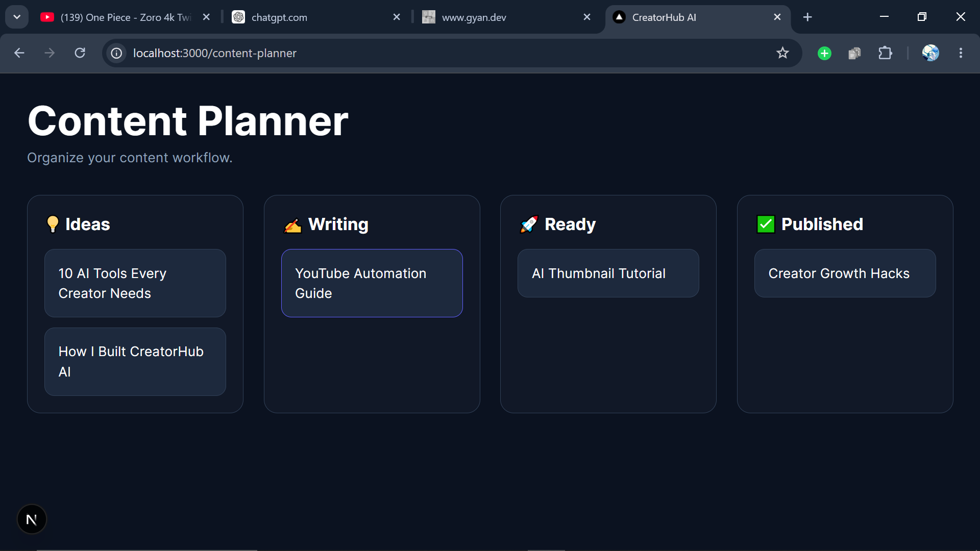Click the Organize your content workflow subtitle
Image resolution: width=980 pixels, height=551 pixels.
click(x=130, y=158)
